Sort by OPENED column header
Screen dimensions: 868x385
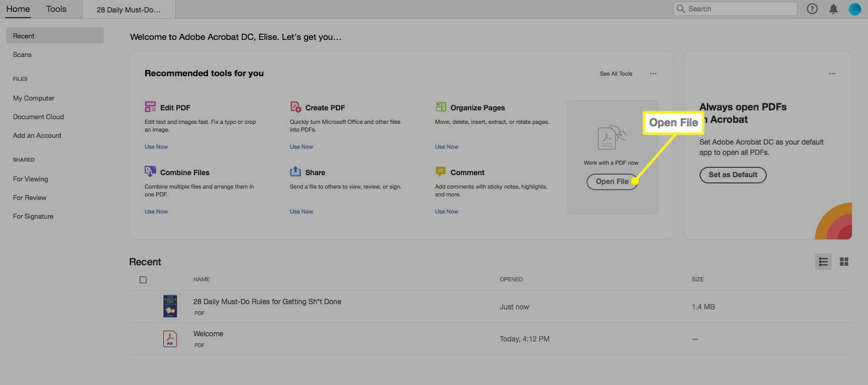click(511, 279)
